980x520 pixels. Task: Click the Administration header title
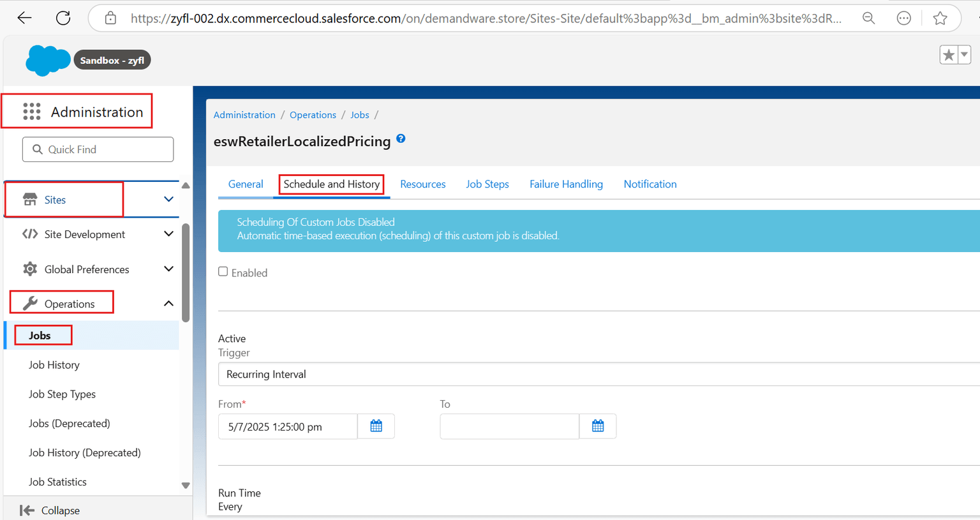97,112
